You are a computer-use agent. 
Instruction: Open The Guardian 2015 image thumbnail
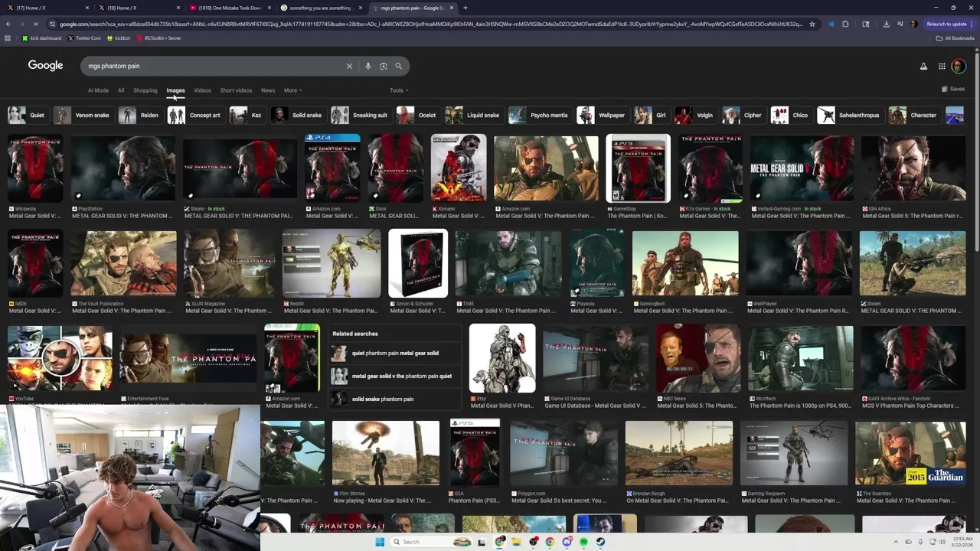(x=910, y=453)
